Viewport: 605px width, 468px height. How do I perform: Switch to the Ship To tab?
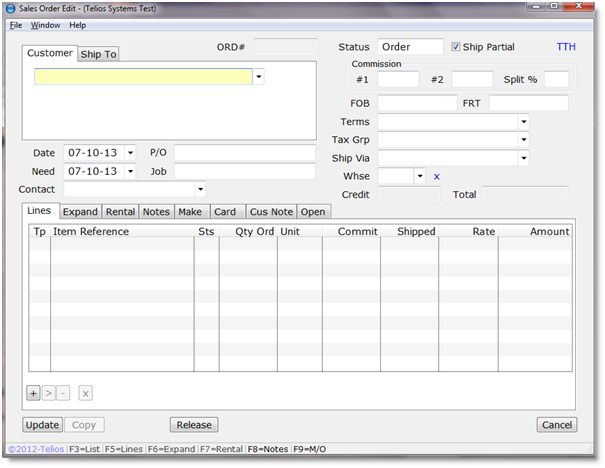coord(98,54)
